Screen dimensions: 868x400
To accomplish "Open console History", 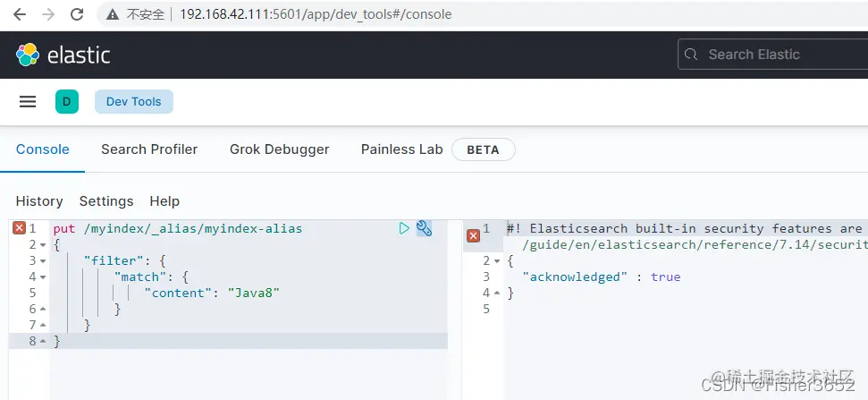I will pos(39,201).
